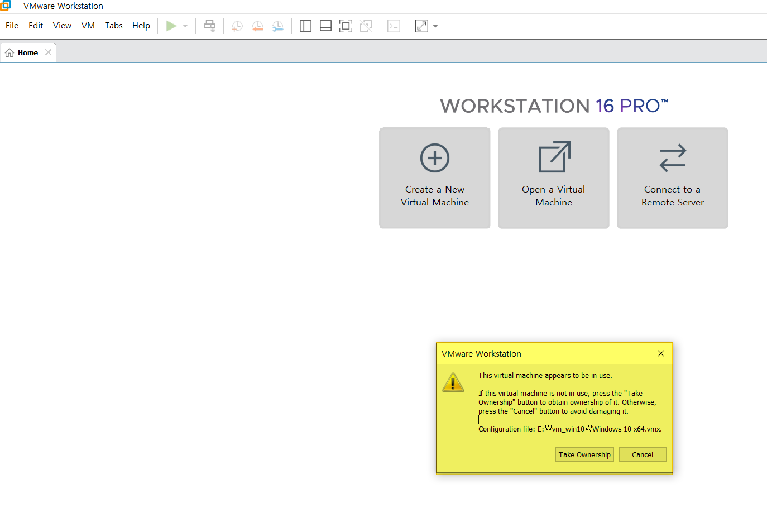Screen dimensions: 767x532
Task: Open the Snapshot Manager icon
Action: tap(277, 26)
